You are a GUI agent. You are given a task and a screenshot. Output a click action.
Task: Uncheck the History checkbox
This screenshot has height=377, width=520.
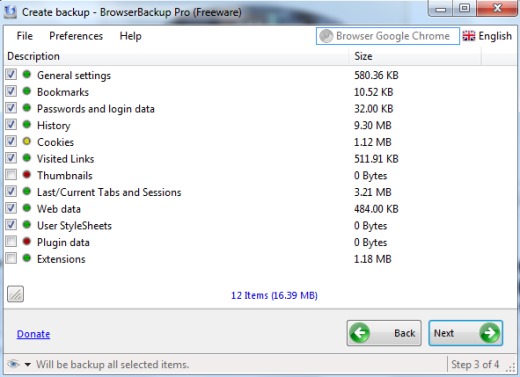coord(11,125)
